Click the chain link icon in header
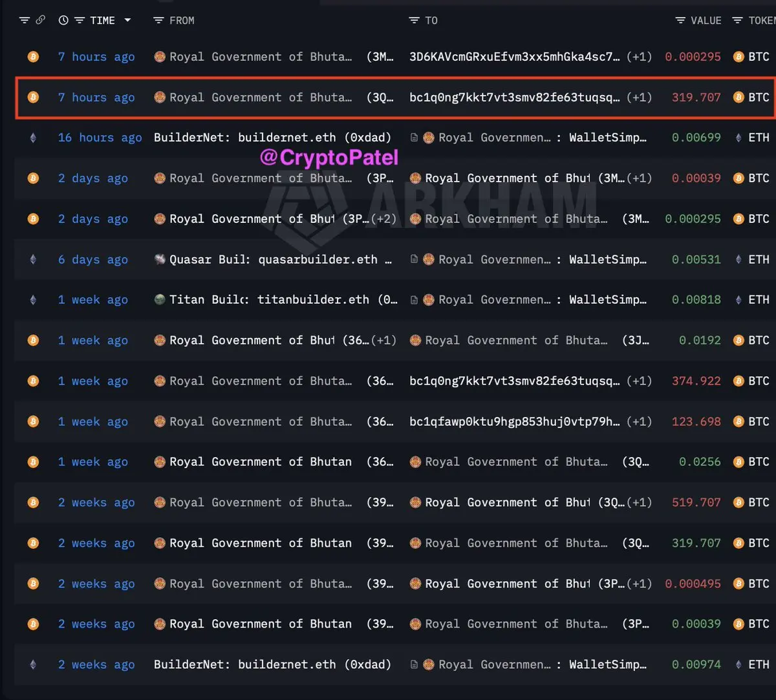 click(40, 21)
